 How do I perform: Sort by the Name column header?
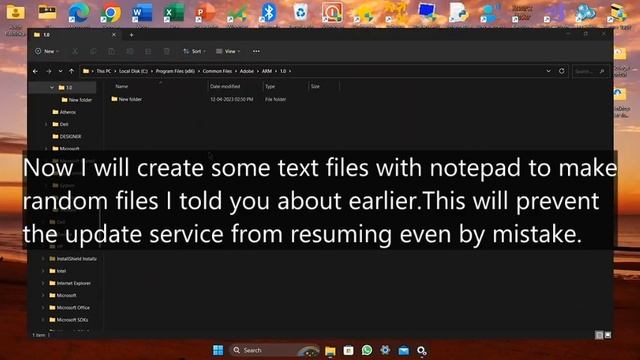122,87
